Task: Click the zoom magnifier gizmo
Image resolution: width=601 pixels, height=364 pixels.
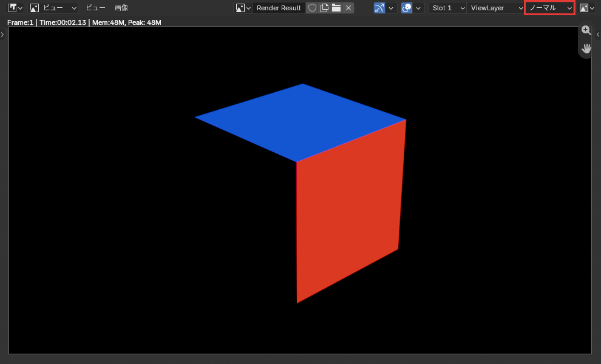Action: pos(586,31)
